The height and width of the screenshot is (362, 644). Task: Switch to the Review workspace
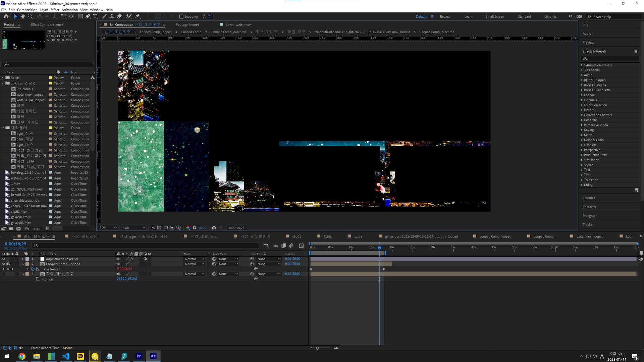(x=445, y=16)
